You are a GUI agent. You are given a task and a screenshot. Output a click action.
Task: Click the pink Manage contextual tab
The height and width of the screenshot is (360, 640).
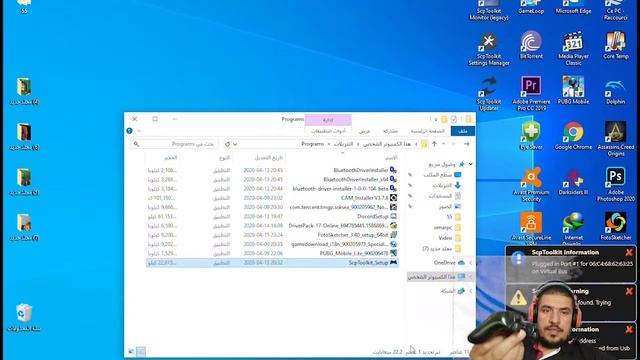(328, 120)
